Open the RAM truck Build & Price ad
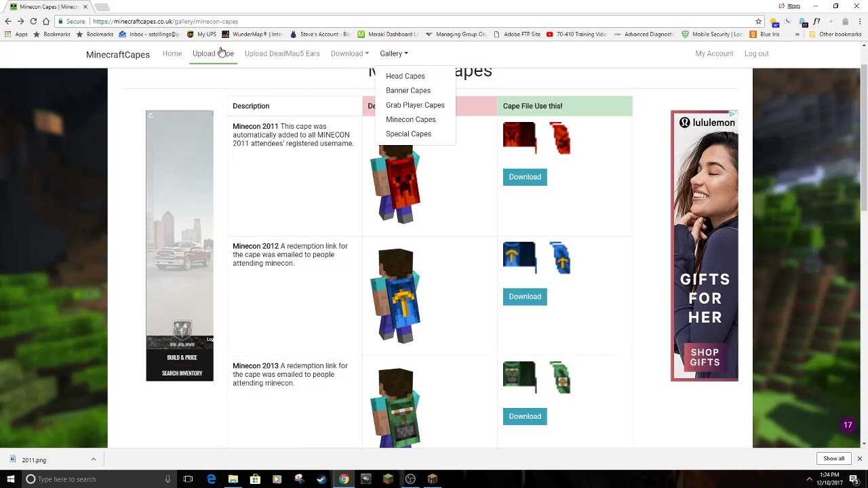 [180, 246]
